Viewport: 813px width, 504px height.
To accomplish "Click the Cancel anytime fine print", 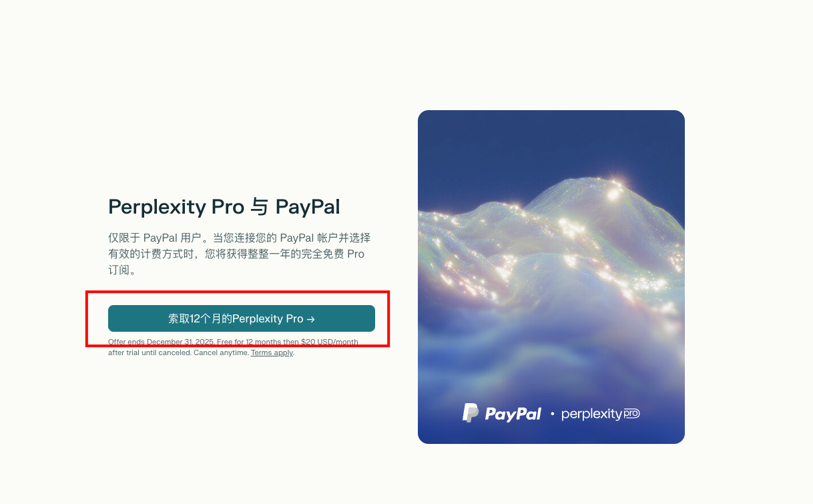I will (x=221, y=352).
